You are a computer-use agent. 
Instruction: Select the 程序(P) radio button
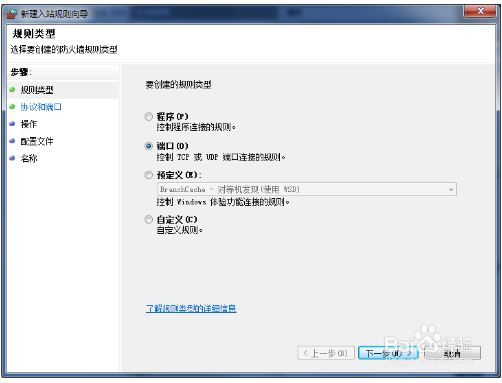[x=149, y=117]
